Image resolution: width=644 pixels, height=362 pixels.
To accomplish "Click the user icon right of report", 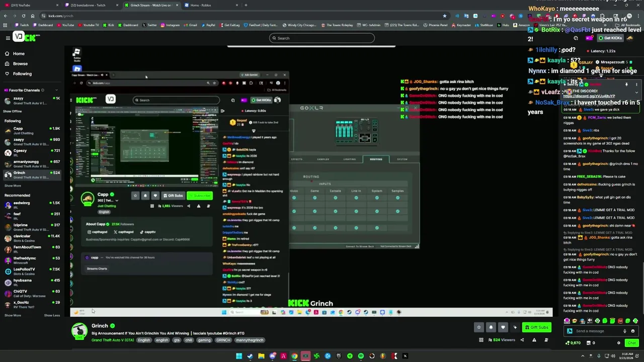I will click(546, 340).
